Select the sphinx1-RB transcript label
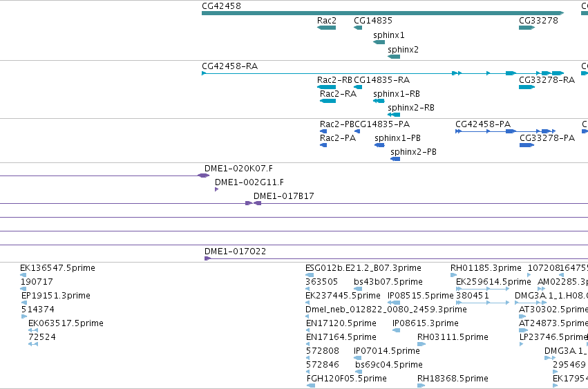Screen dimensions: 588x389 pos(397,94)
